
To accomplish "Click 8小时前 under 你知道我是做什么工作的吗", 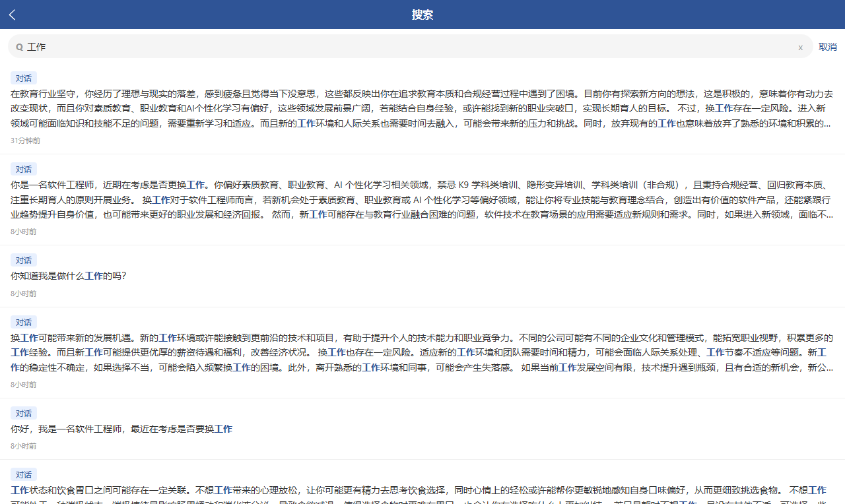I will (x=24, y=294).
